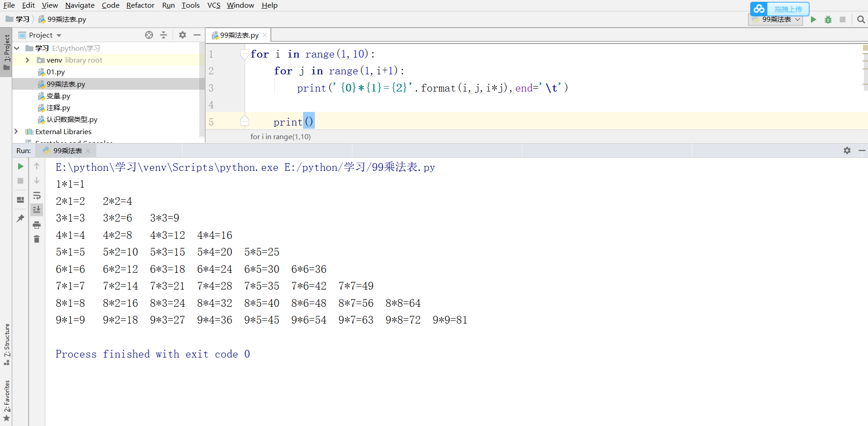Screen dimensions: 868x426
Task: Open the Refactor menu
Action: click(x=140, y=5)
